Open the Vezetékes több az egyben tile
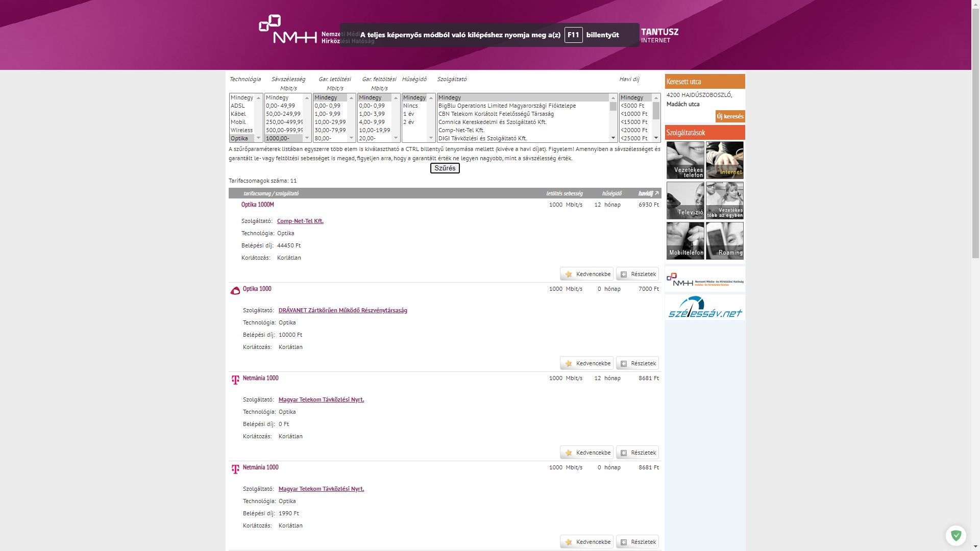The image size is (980, 551). [724, 201]
